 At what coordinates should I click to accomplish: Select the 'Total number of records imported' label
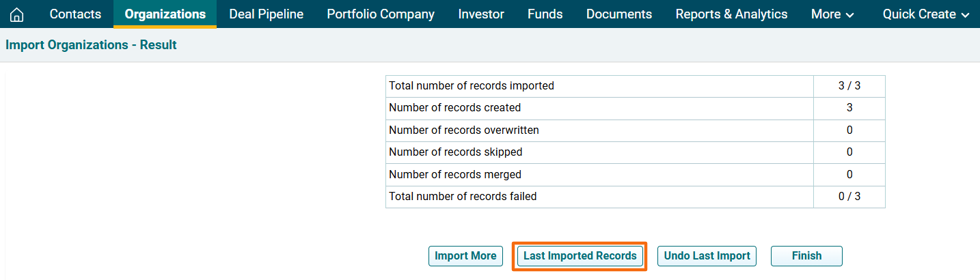[x=471, y=86]
